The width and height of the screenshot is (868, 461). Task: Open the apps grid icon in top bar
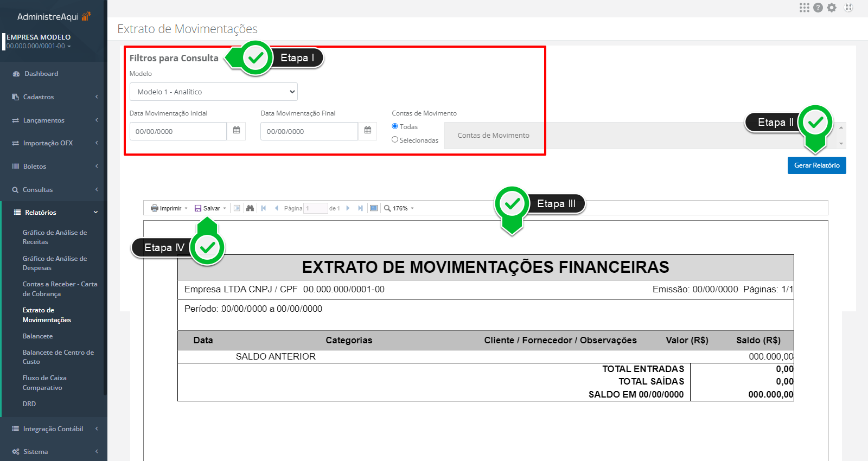click(804, 8)
